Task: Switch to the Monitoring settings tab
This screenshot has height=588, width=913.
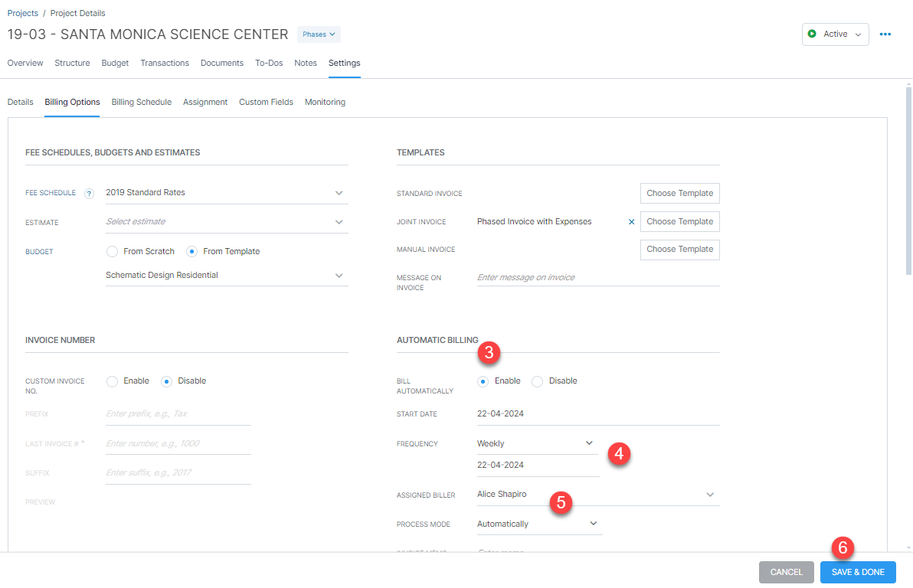Action: 325,102
